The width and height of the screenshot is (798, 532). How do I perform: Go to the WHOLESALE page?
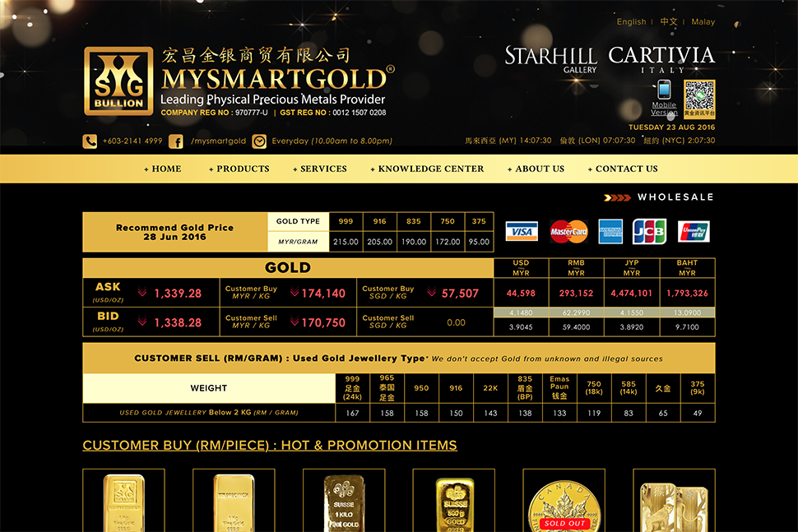[x=675, y=197]
